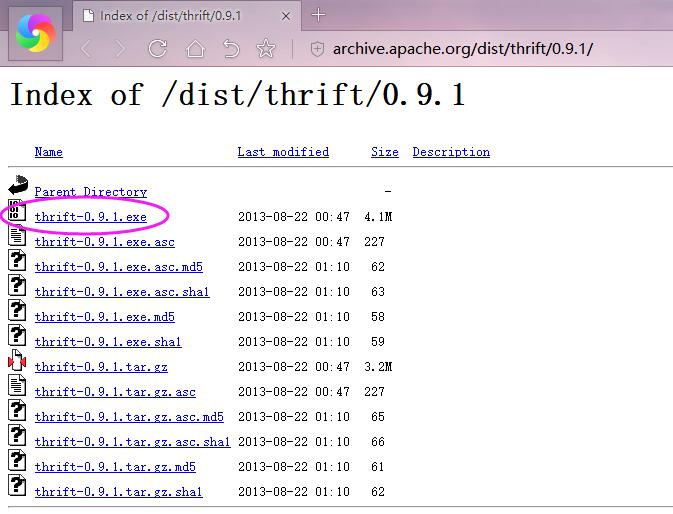Close the Index of /dist/thrift/0.9.1 tab

tap(286, 16)
